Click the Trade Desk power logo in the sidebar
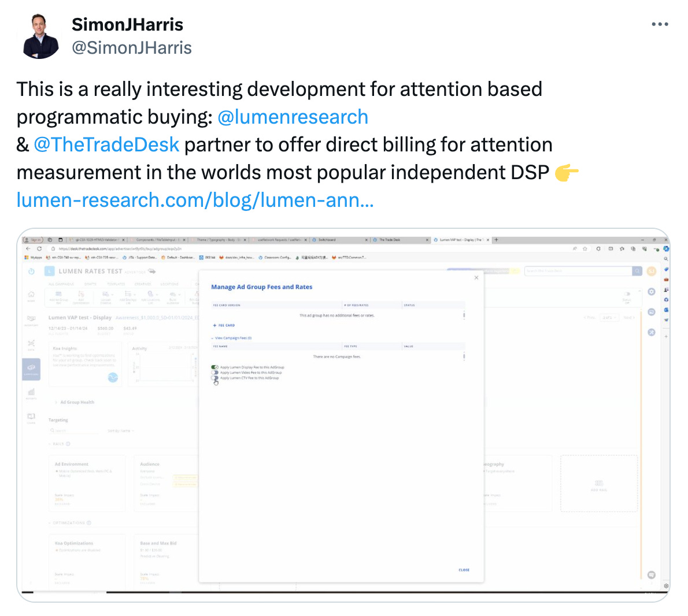Viewport: 688px width, 616px height. pyautogui.click(x=31, y=272)
